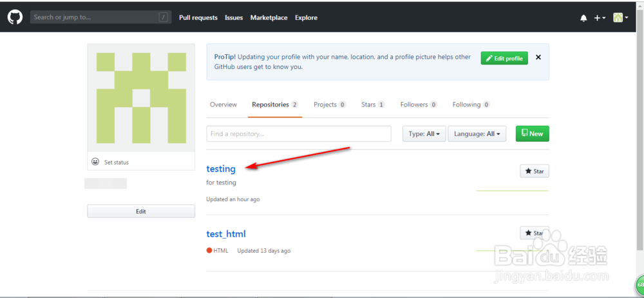Expand the Type: All filter
Screen dimensions: 644x298
point(424,134)
